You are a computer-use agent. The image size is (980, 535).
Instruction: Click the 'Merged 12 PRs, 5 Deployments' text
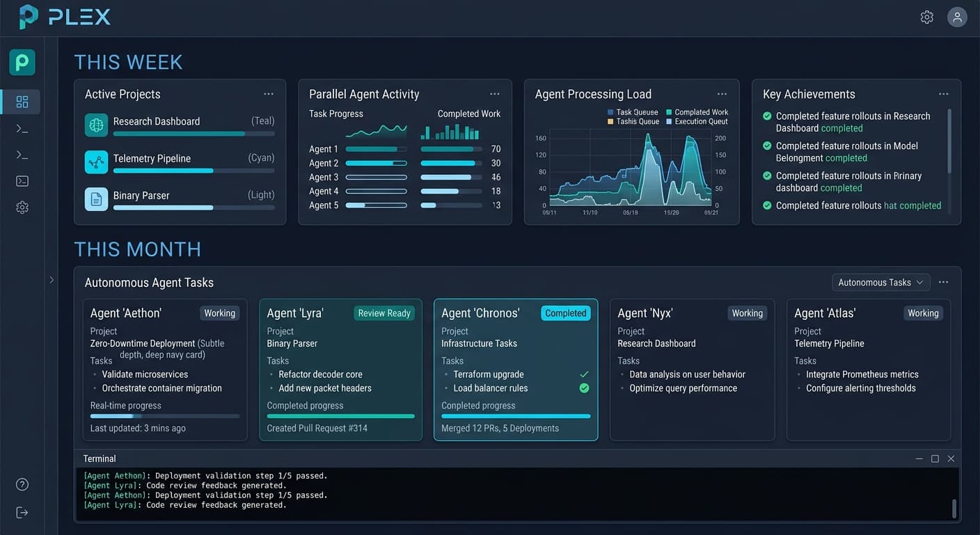[500, 428]
